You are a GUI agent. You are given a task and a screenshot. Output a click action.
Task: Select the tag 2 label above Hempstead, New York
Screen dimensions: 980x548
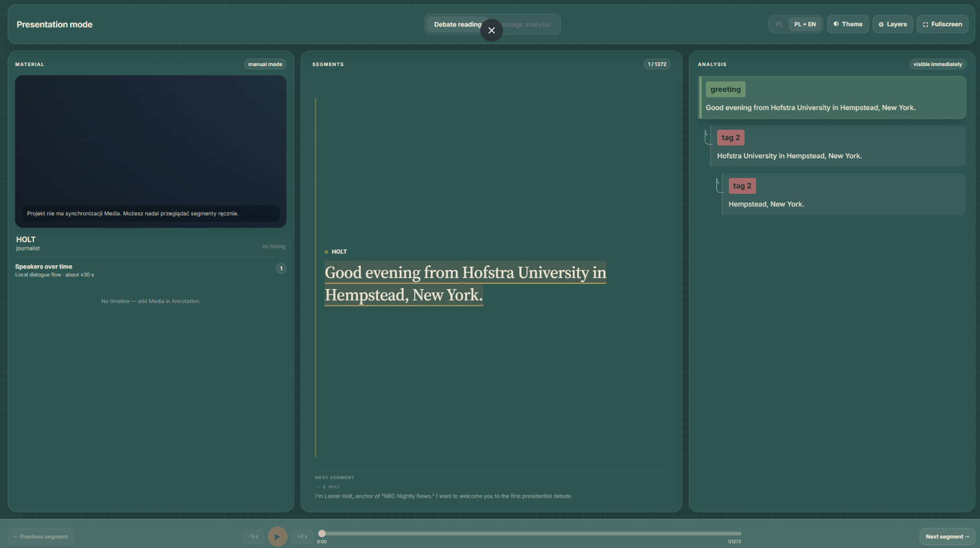pyautogui.click(x=742, y=186)
